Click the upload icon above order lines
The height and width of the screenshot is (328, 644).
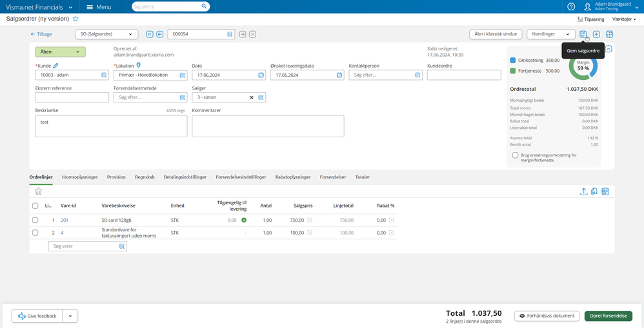pos(583,191)
